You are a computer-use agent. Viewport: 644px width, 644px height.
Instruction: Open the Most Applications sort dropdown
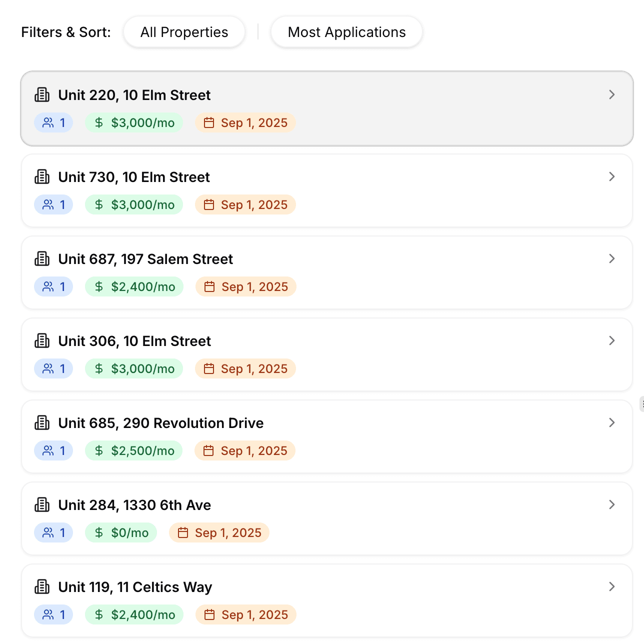pos(346,32)
